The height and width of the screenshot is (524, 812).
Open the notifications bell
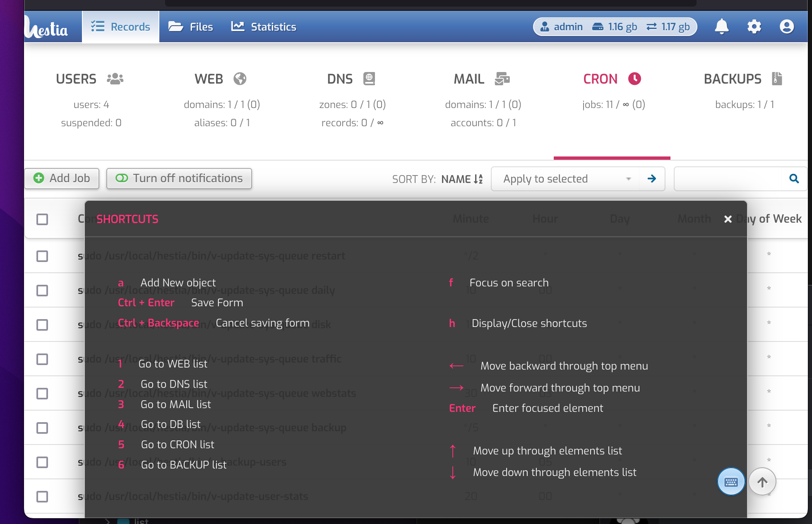(x=722, y=26)
